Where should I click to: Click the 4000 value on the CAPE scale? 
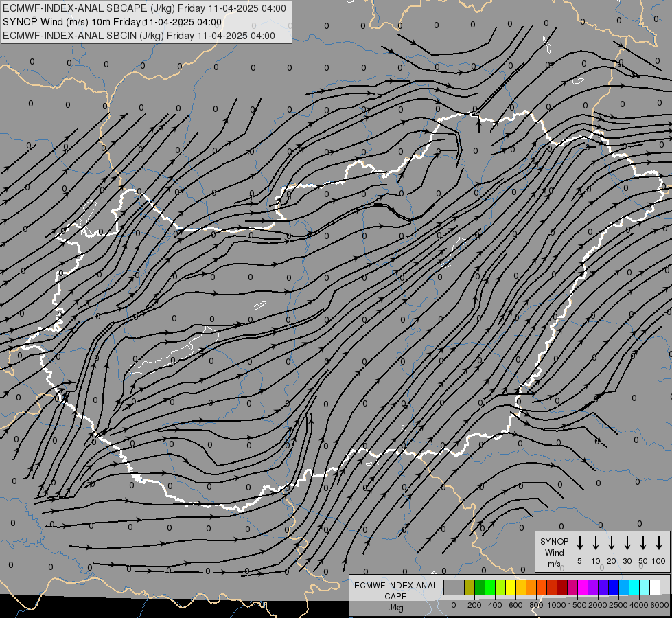639,605
